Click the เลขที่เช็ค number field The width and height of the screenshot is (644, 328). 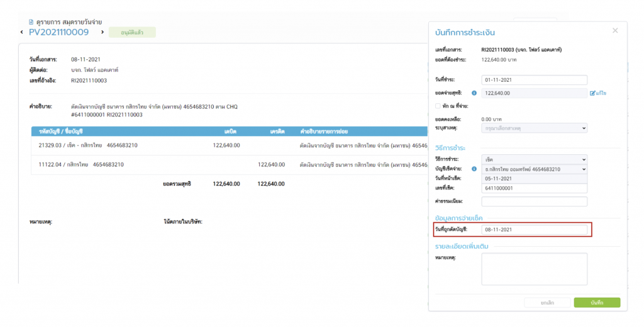(534, 188)
